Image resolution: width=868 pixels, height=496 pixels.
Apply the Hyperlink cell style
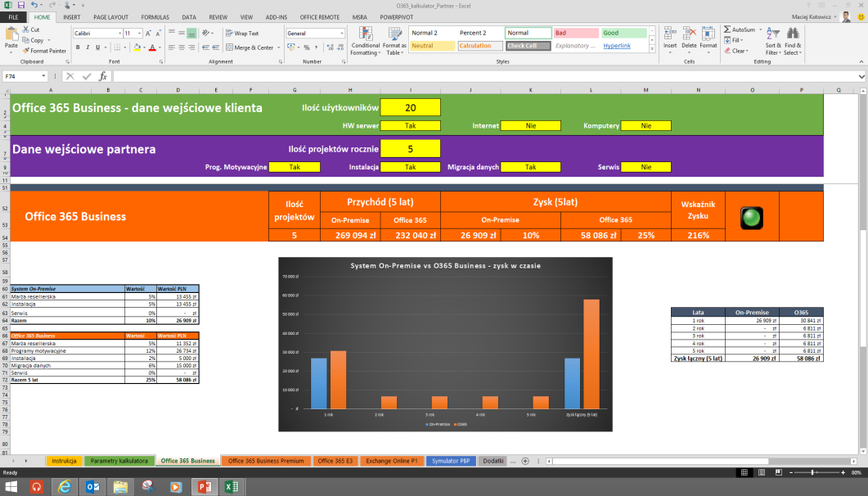click(x=617, y=46)
